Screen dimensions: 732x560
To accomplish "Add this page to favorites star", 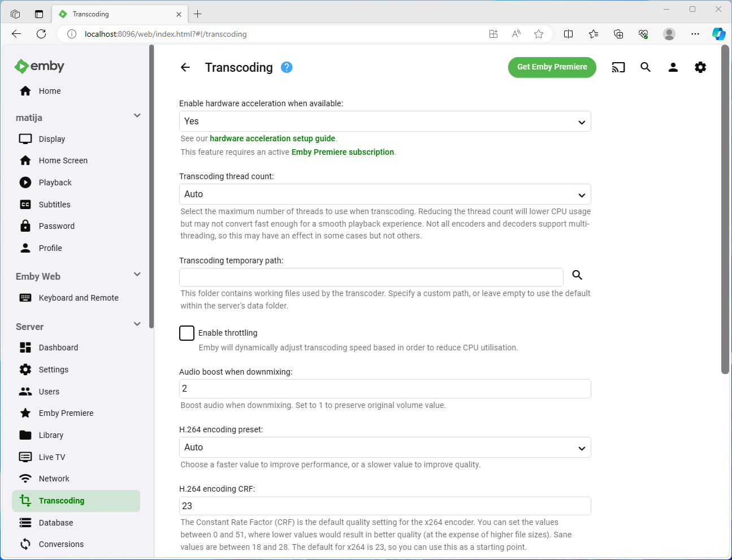I will (539, 34).
